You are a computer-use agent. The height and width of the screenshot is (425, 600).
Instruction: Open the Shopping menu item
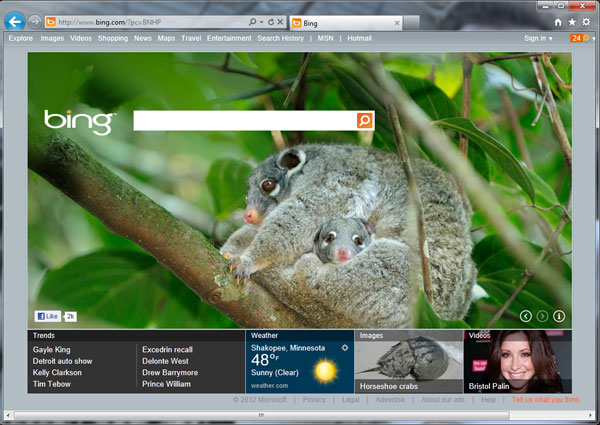click(113, 38)
